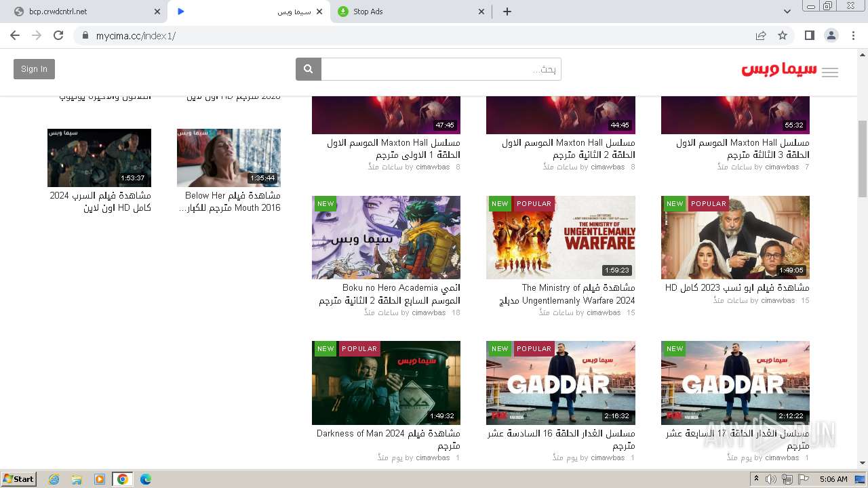This screenshot has height=488, width=868.
Task: Switch to the Stop Ads tab
Action: (412, 12)
